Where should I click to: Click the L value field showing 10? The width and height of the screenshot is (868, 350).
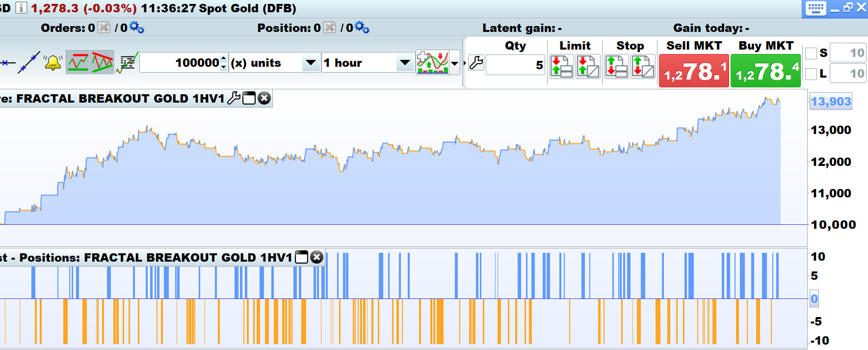(848, 74)
